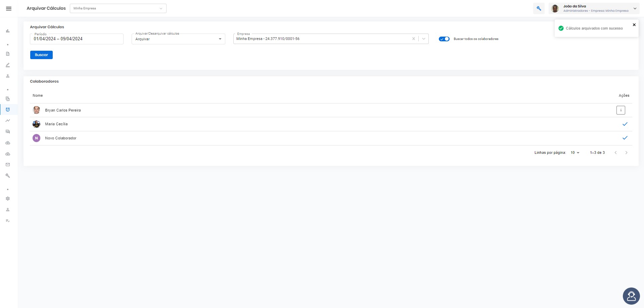The image size is (644, 308).
Task: Expand the Empresa dropdown chevron
Action: [424, 39]
